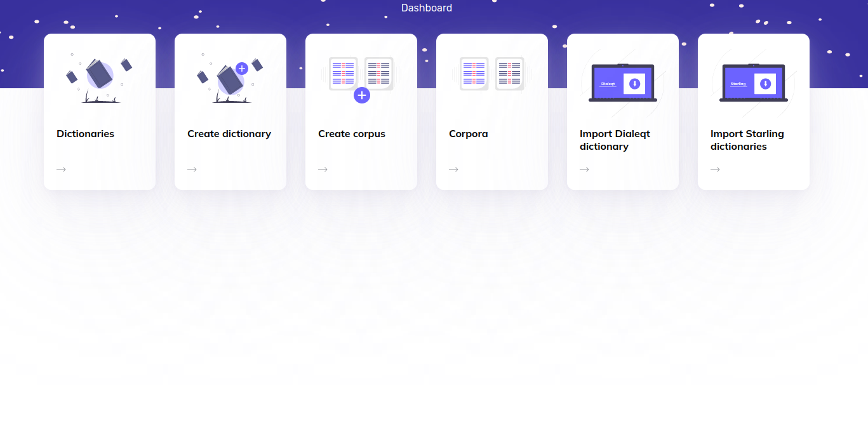Click arrow on Import Dialeqt dictionary card
Image resolution: width=868 pixels, height=438 pixels.
tap(585, 169)
